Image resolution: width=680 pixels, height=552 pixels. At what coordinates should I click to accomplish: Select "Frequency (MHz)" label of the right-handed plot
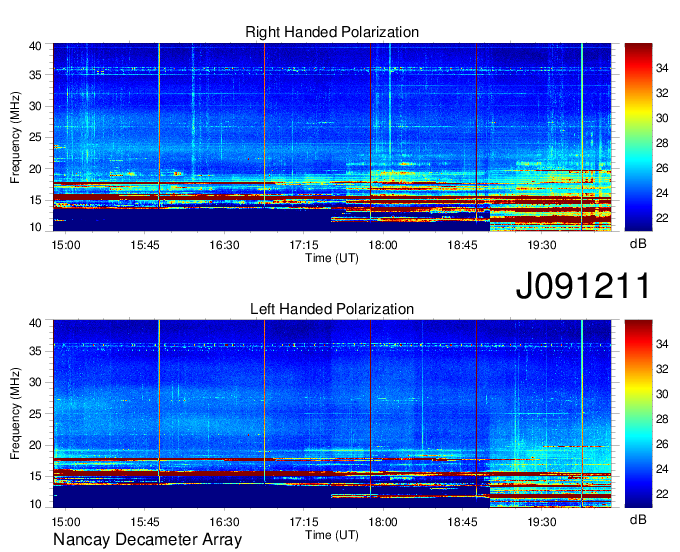coord(15,137)
